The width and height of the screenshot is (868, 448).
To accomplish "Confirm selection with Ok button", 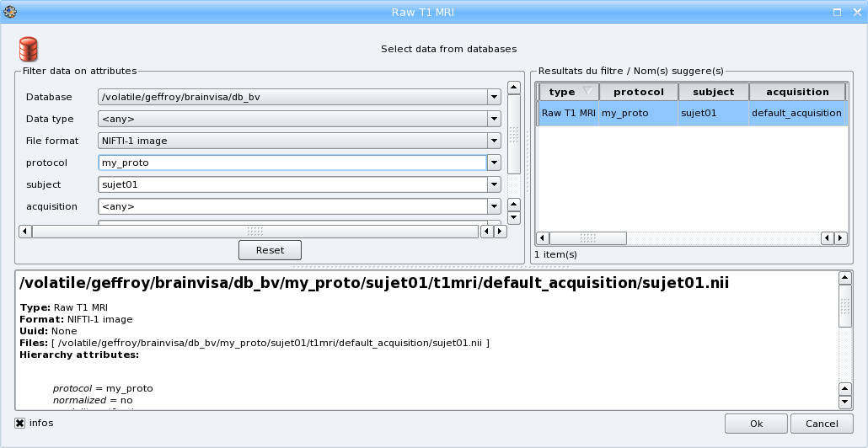I will [756, 424].
